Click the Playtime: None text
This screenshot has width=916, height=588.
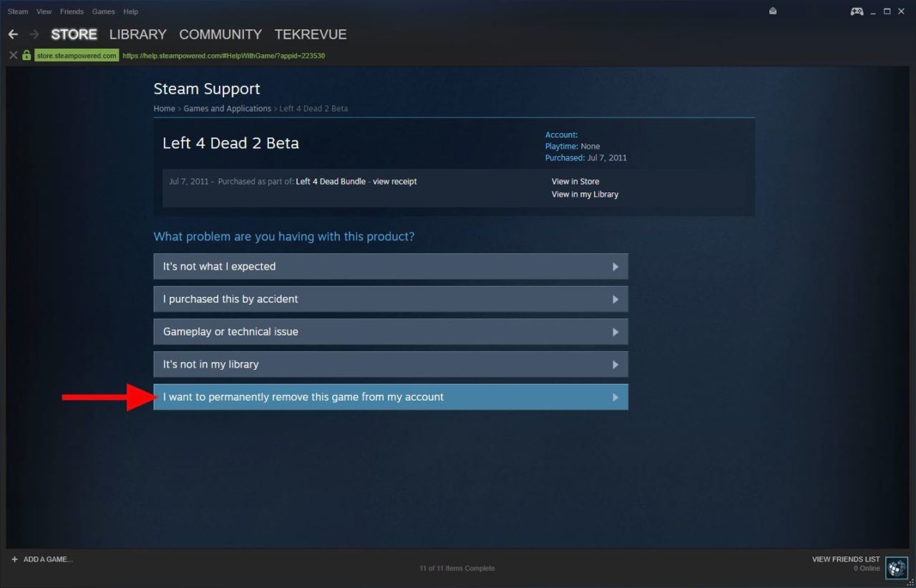[572, 146]
